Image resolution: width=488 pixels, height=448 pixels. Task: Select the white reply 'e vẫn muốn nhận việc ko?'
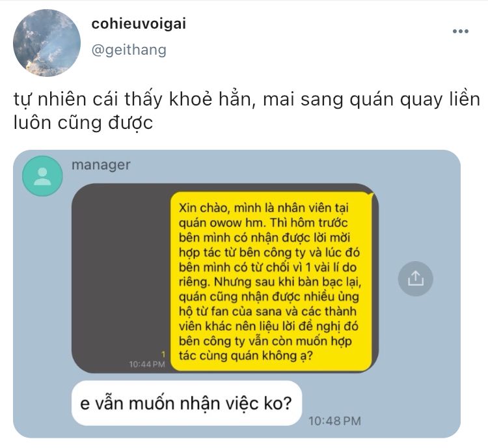click(187, 403)
